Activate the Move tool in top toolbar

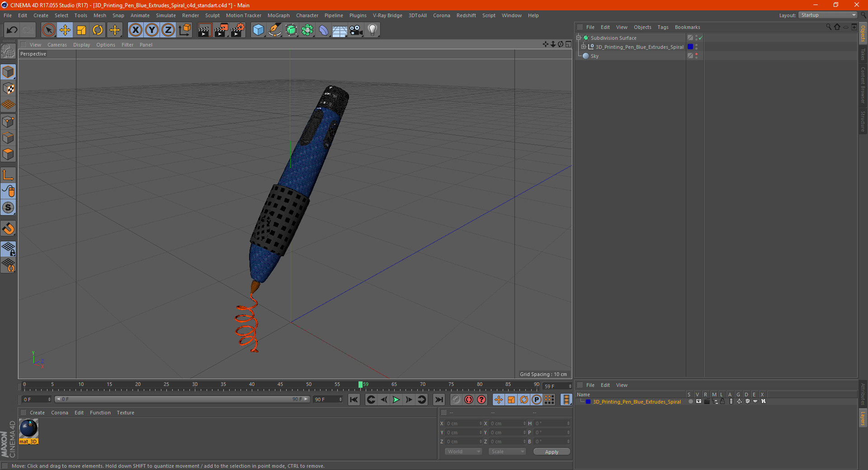pyautogui.click(x=65, y=30)
